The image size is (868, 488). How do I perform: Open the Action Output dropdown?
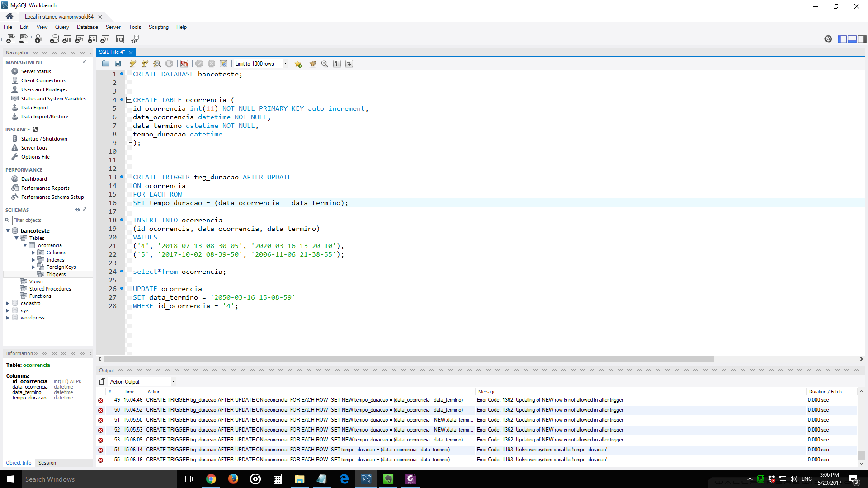click(173, 382)
